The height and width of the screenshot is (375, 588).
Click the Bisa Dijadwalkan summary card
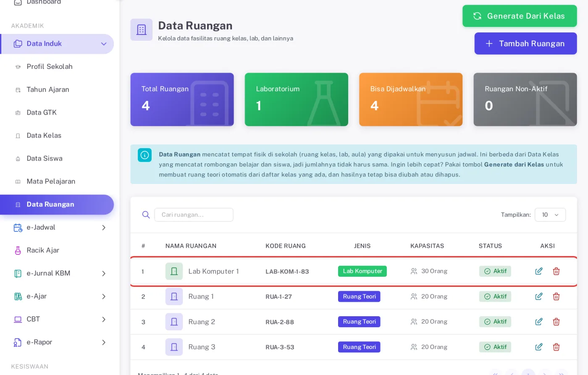[411, 100]
